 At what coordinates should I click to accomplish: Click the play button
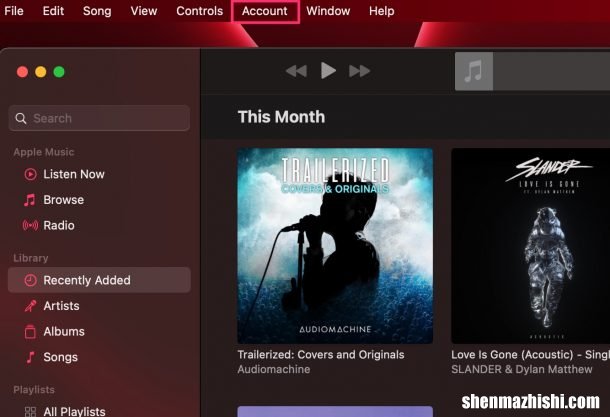(x=328, y=71)
